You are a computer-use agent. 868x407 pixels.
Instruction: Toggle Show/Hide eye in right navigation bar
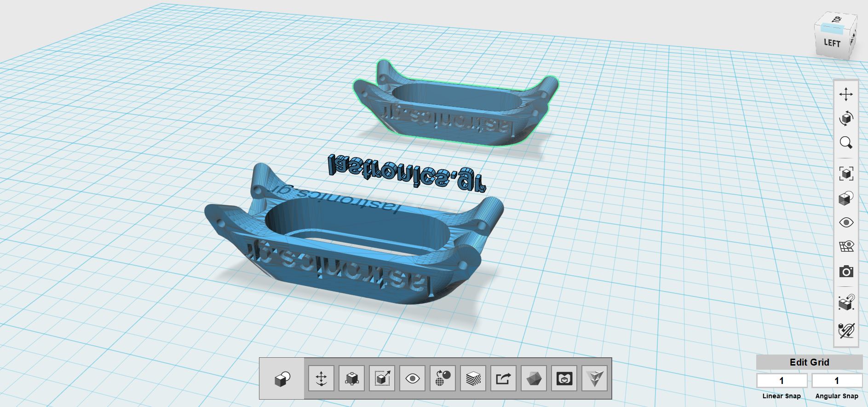point(845,222)
